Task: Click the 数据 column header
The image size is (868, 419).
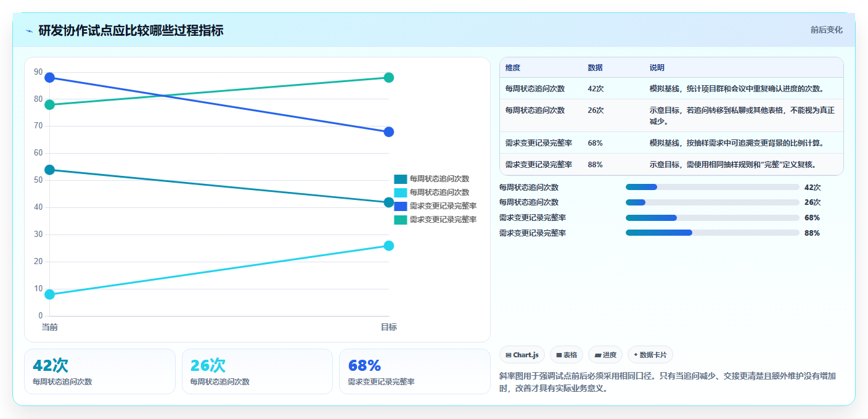Action: coord(596,68)
